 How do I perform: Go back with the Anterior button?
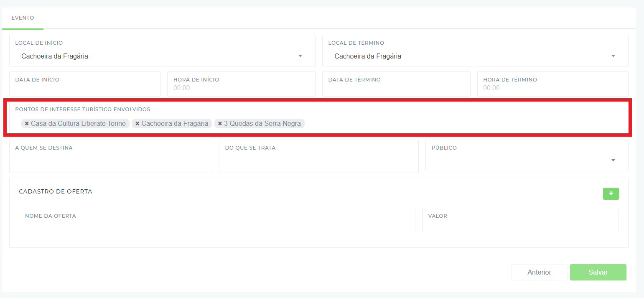[x=539, y=272]
